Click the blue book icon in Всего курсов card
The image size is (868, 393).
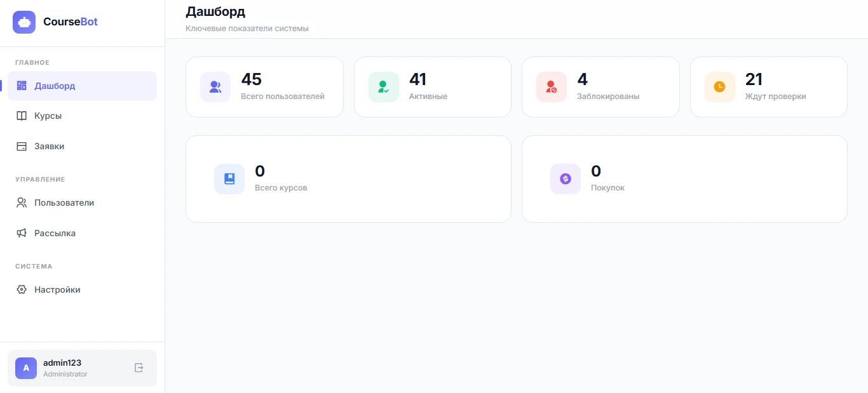tap(229, 179)
